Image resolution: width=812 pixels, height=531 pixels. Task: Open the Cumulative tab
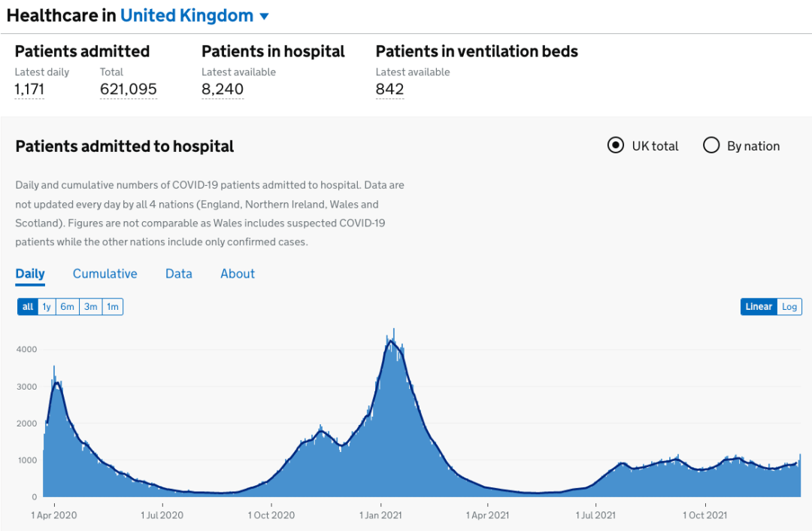tap(105, 274)
